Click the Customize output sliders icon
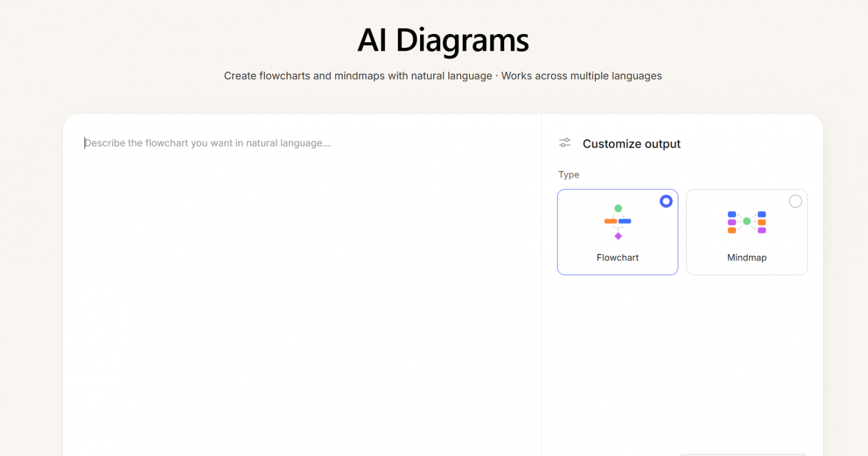The image size is (868, 456). click(x=565, y=143)
